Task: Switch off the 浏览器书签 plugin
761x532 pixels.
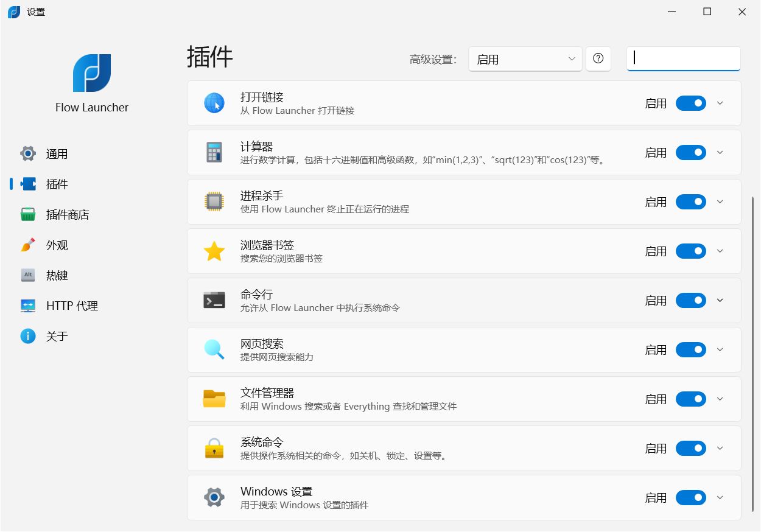Action: pyautogui.click(x=691, y=251)
